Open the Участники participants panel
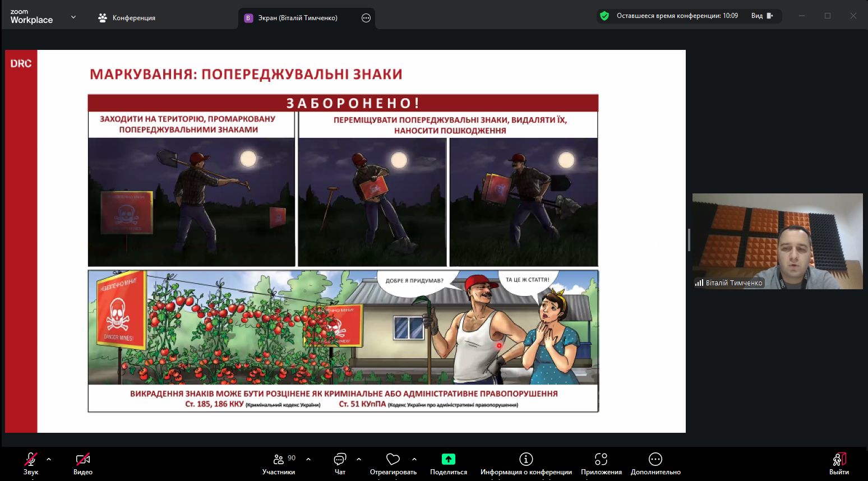This screenshot has height=481, width=868. 279,460
